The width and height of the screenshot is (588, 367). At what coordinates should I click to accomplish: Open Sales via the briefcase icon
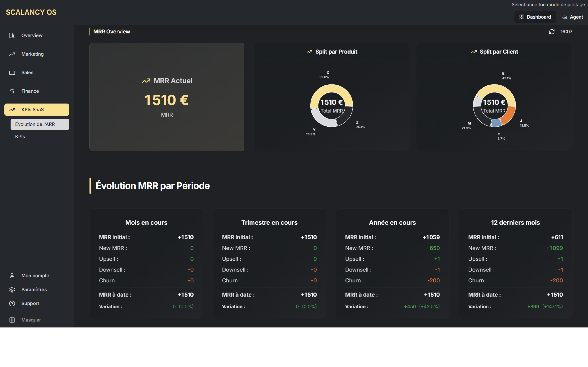click(x=12, y=72)
